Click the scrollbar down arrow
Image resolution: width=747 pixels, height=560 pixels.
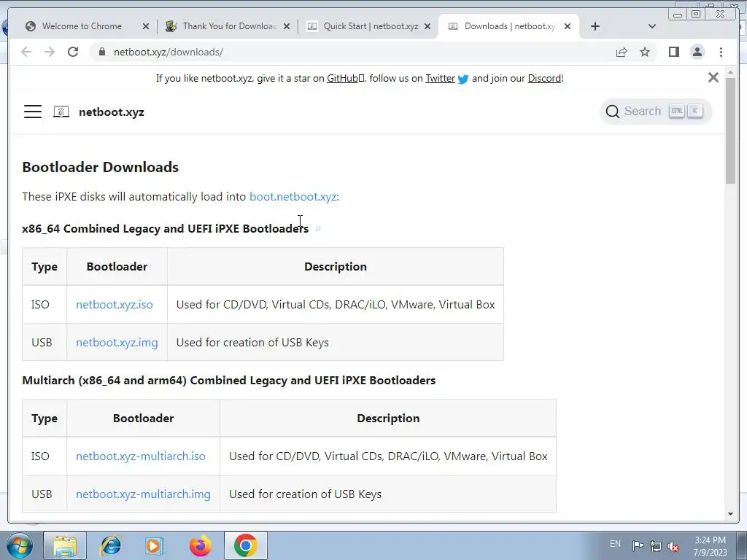730,514
